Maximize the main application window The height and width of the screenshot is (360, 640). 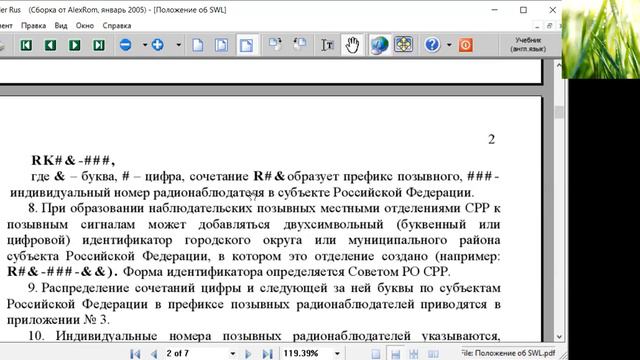pyautogui.click(x=523, y=10)
